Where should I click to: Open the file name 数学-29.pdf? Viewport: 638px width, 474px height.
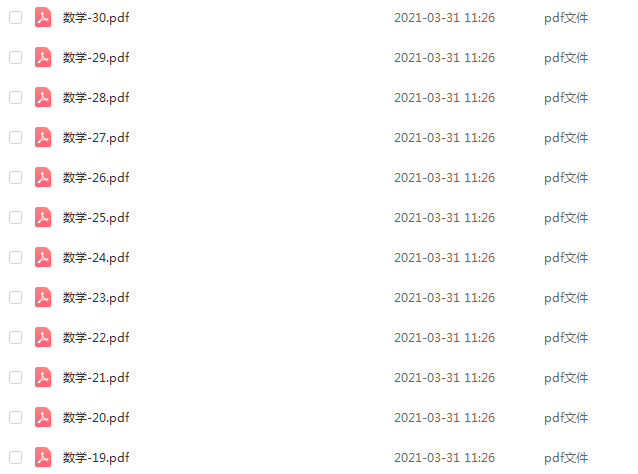tap(96, 58)
